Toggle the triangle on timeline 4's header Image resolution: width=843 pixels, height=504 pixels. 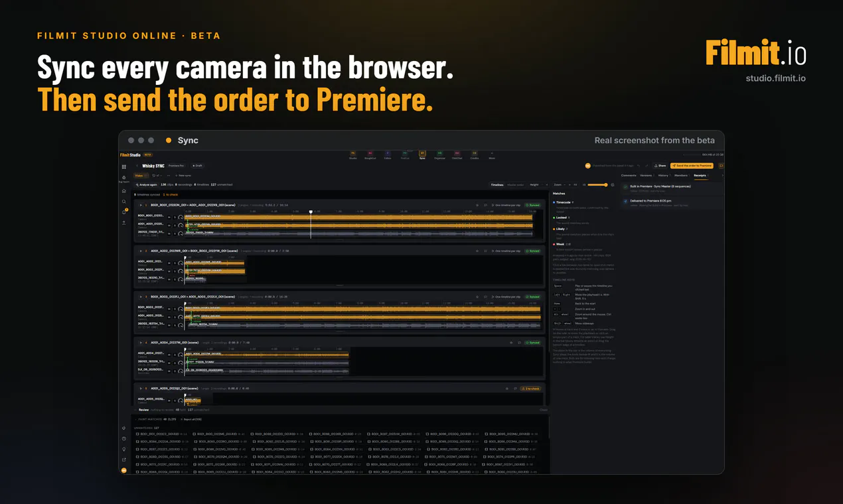140,343
